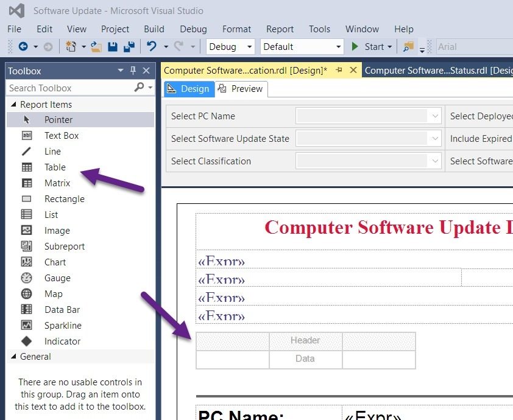Collapse the General toolbox group
The width and height of the screenshot is (513, 420).
[x=13, y=356]
